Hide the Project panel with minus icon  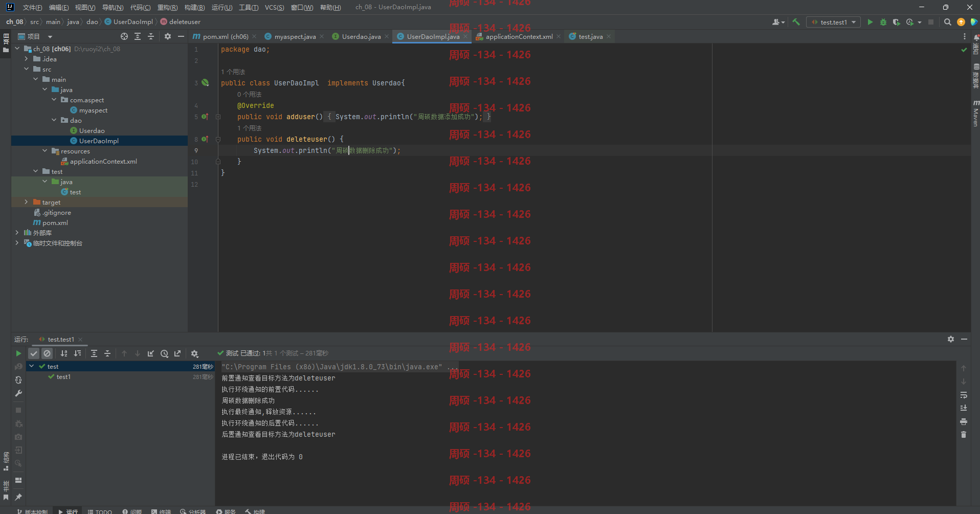tap(181, 36)
